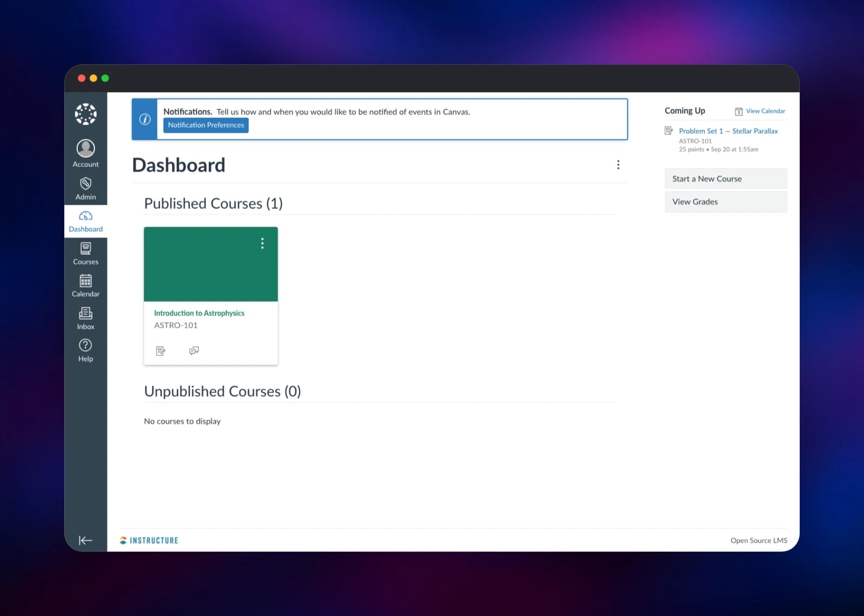
Task: Click the Unpublished Courses (0) heading
Action: tap(222, 391)
